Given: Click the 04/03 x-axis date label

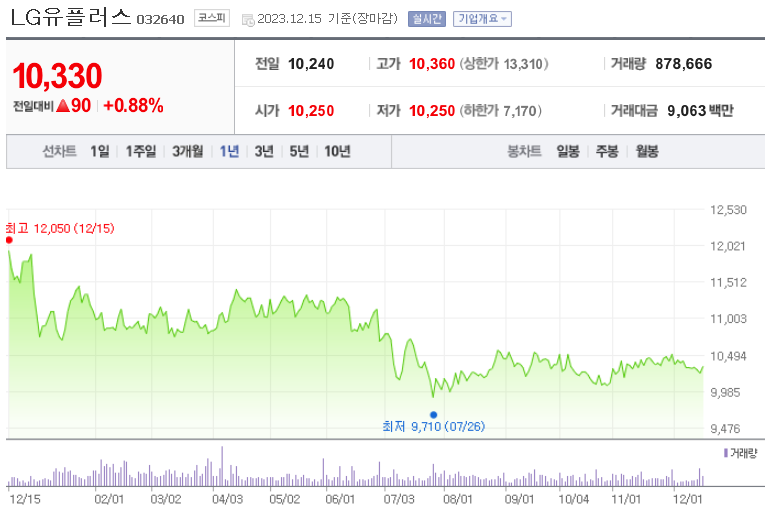Looking at the screenshot, I should click(227, 499).
